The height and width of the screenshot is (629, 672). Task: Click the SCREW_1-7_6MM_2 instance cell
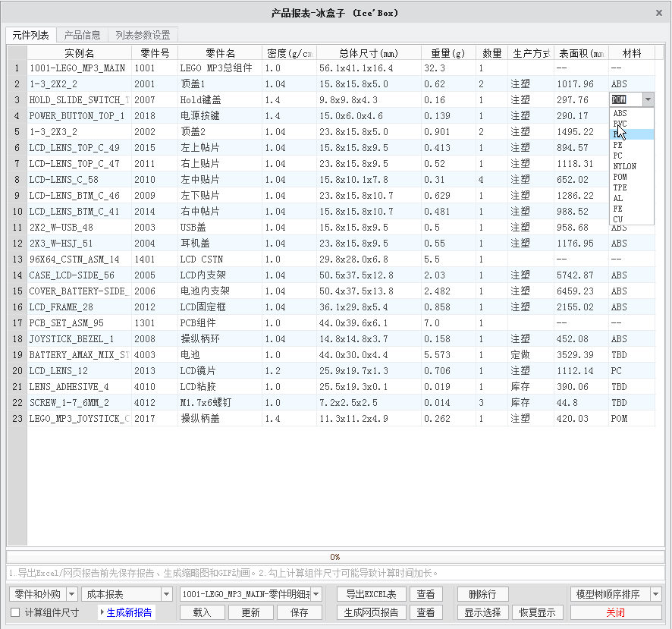[80, 403]
